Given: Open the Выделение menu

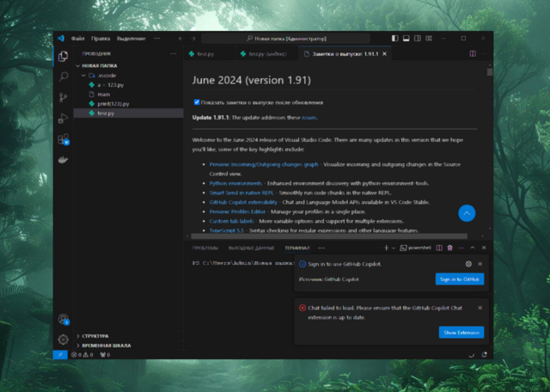Looking at the screenshot, I should tap(131, 38).
